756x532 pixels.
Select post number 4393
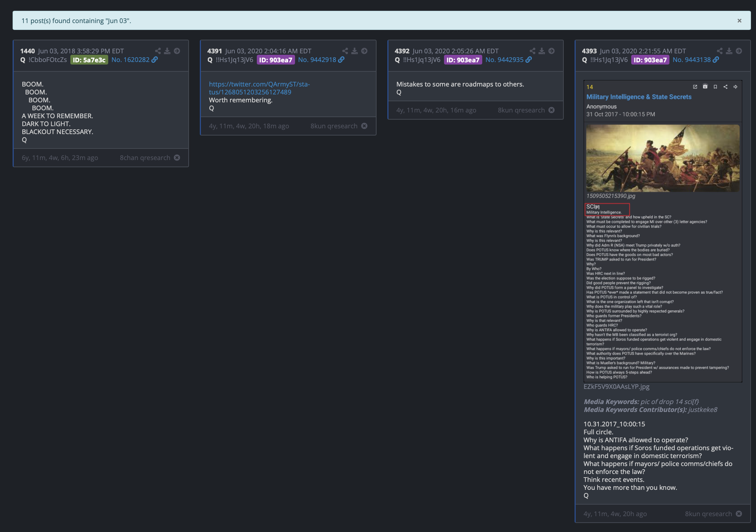[589, 51]
